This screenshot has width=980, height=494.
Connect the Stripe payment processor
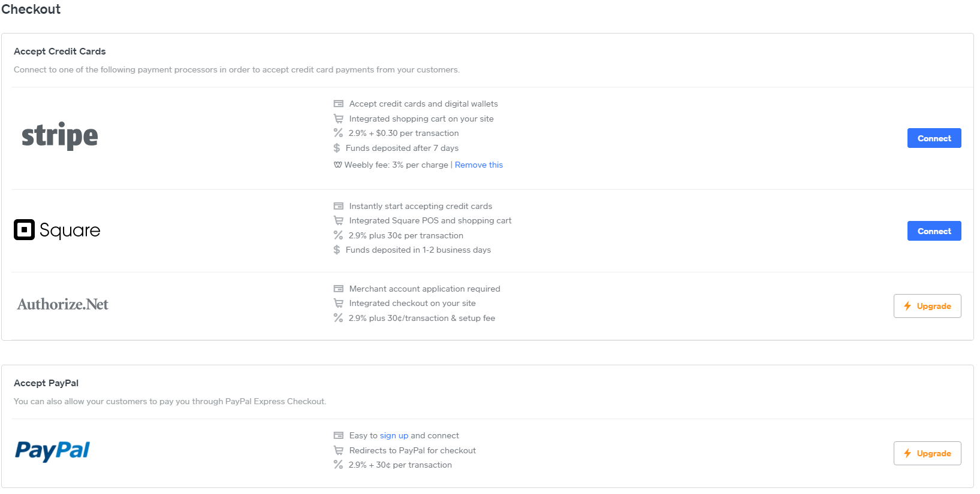(934, 138)
